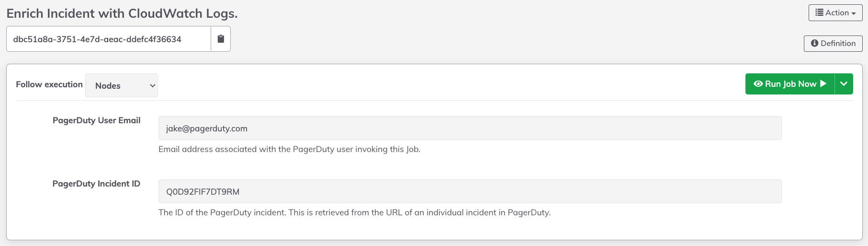Run Job Now
868x246 pixels.
790,84
